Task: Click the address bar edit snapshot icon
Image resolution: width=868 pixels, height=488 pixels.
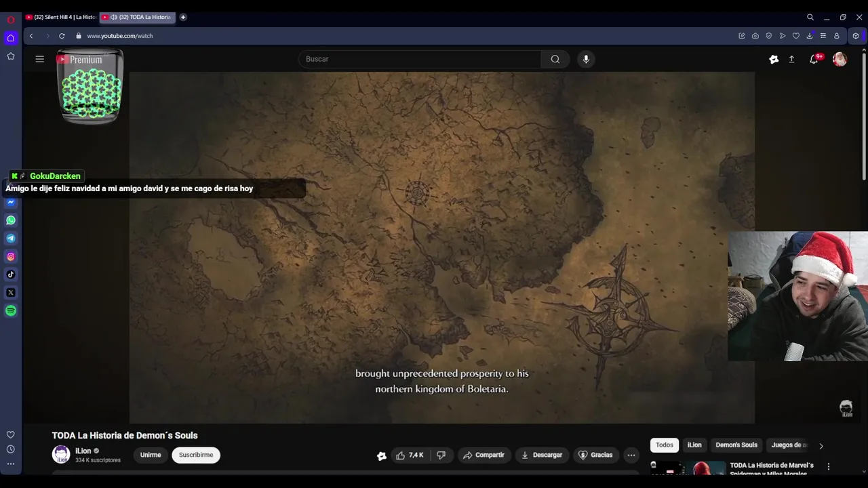Action: click(x=742, y=36)
